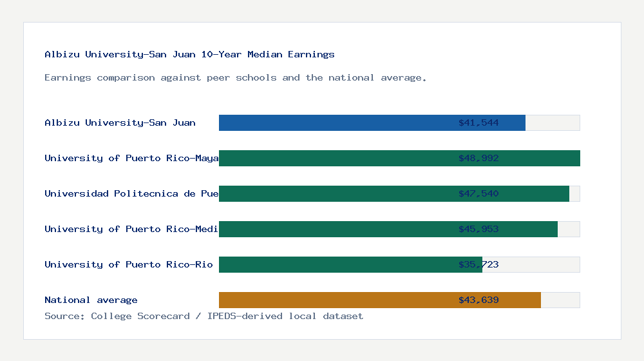This screenshot has height=361, width=644.
Task: Click the 'University of Puerto Rico-Medi' row label
Action: click(x=131, y=229)
